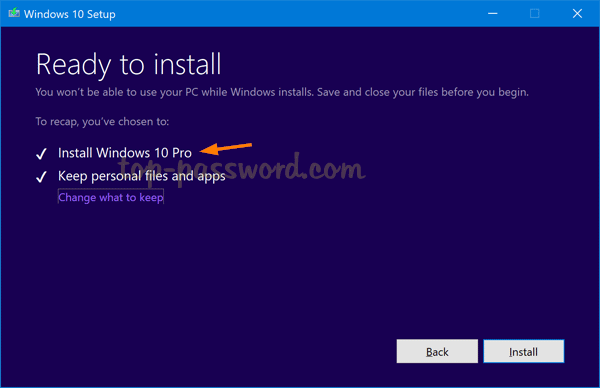
Task: Select the Keep personal files and apps text
Action: click(142, 176)
